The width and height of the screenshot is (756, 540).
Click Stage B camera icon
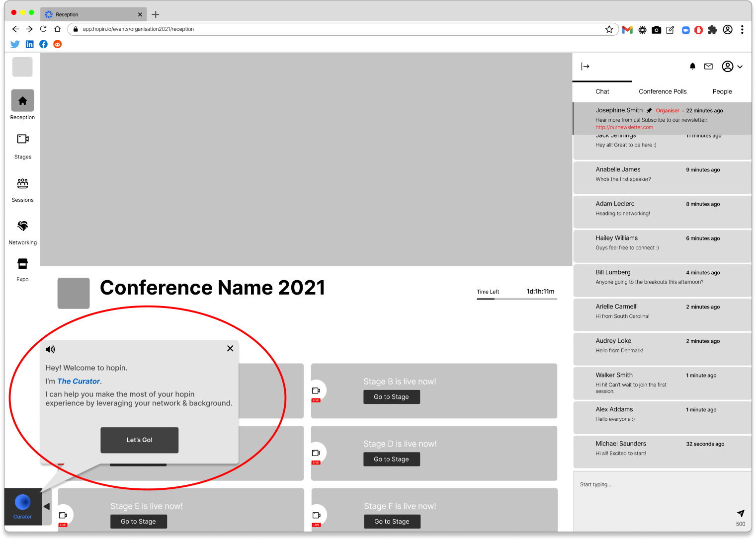[x=316, y=391]
